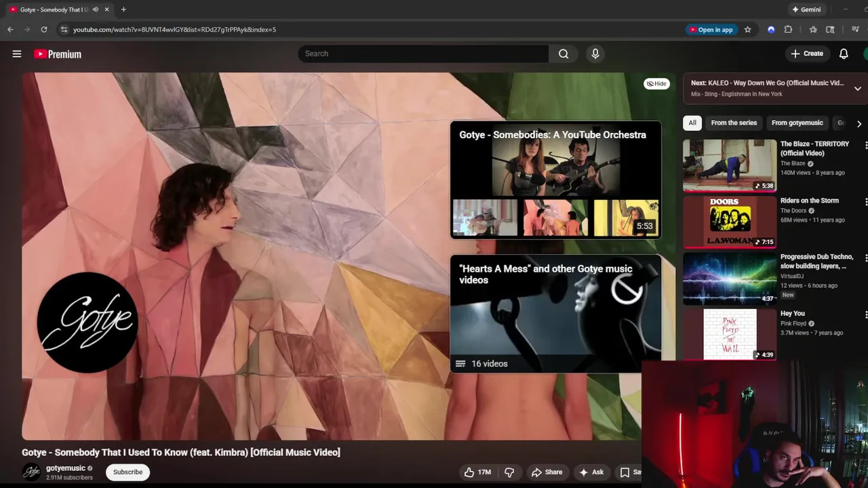Show more filter chips with arrow
868x488 pixels.
click(x=859, y=123)
